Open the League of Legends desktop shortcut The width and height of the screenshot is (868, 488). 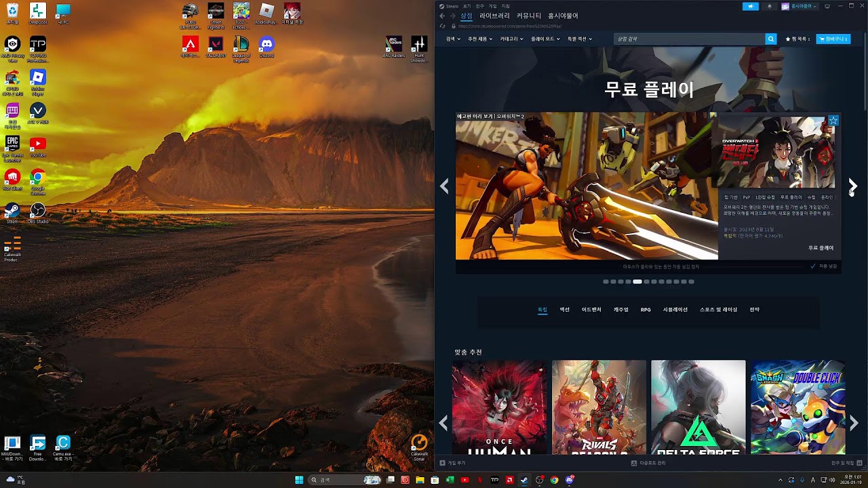tap(241, 49)
